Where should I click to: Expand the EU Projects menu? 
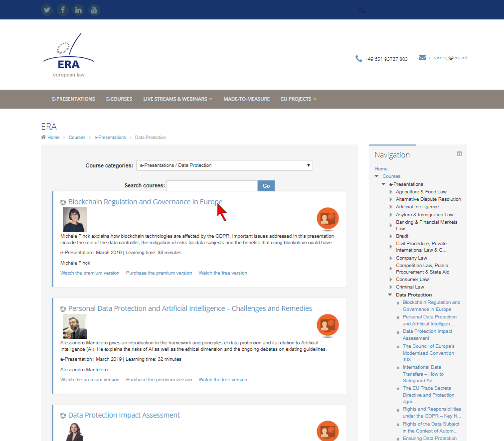coord(299,99)
